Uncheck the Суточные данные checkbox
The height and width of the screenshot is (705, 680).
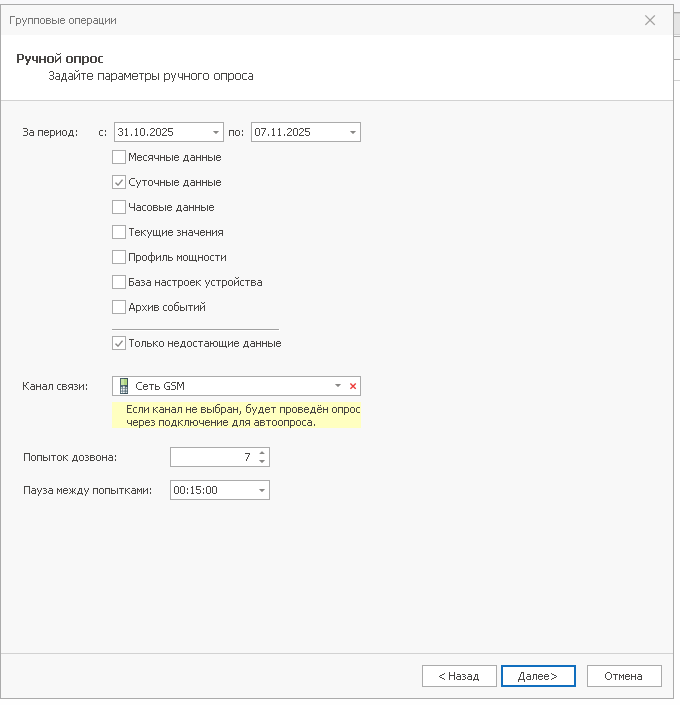pos(119,182)
